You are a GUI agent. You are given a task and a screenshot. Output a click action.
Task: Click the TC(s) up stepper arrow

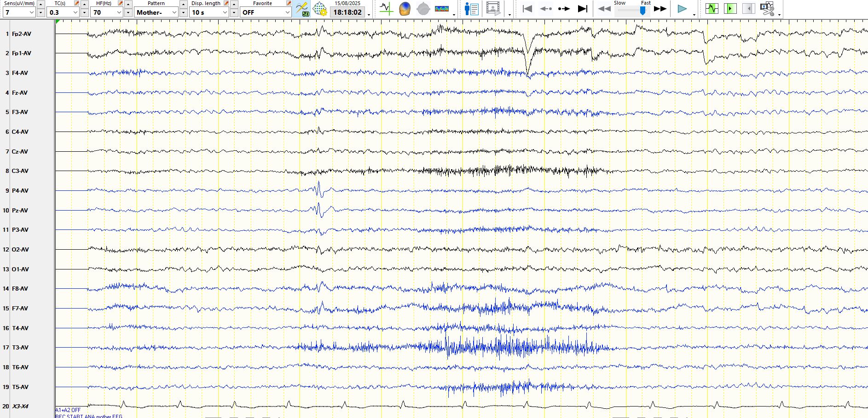[85, 4]
